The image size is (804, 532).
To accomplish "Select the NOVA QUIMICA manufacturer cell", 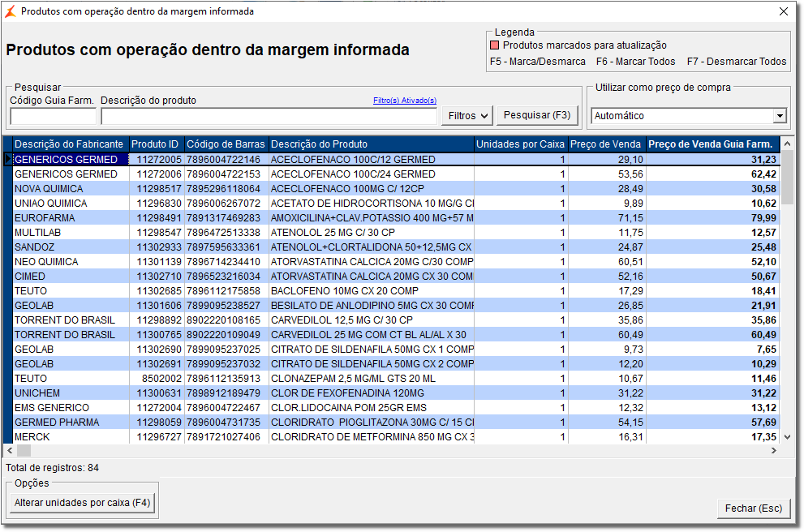I will click(x=71, y=189).
